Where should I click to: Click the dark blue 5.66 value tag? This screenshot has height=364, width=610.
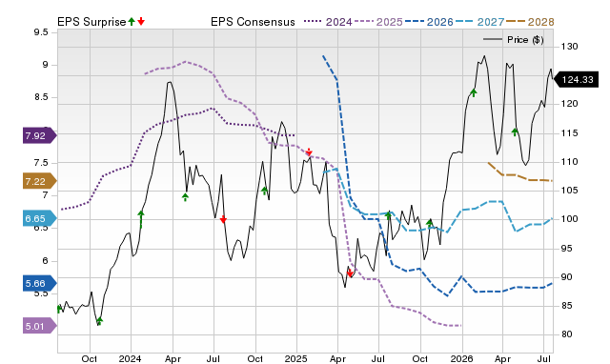[x=40, y=284]
